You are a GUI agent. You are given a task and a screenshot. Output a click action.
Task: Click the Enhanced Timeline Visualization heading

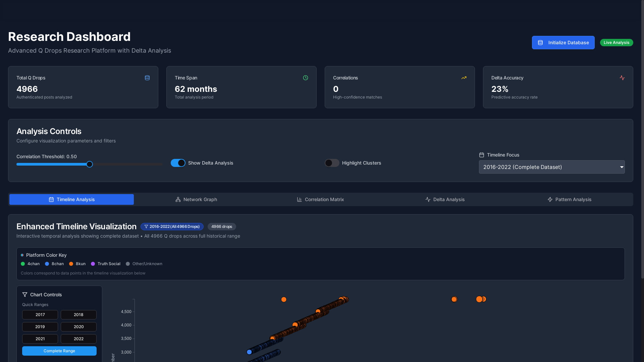76,227
